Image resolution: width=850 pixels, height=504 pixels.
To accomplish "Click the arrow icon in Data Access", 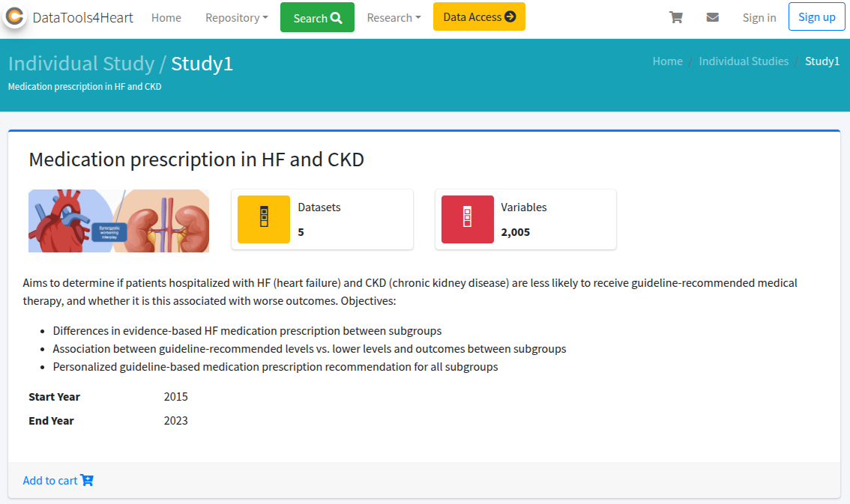I will tap(510, 16).
